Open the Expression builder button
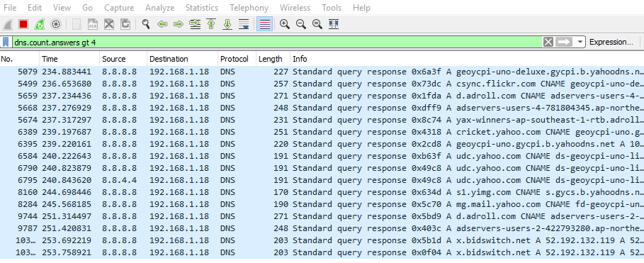The image size is (644, 263). click(611, 42)
